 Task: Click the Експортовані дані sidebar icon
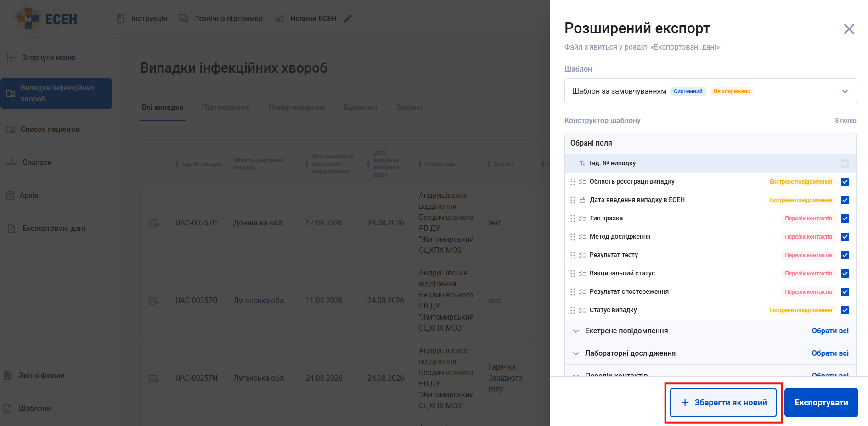coord(11,229)
